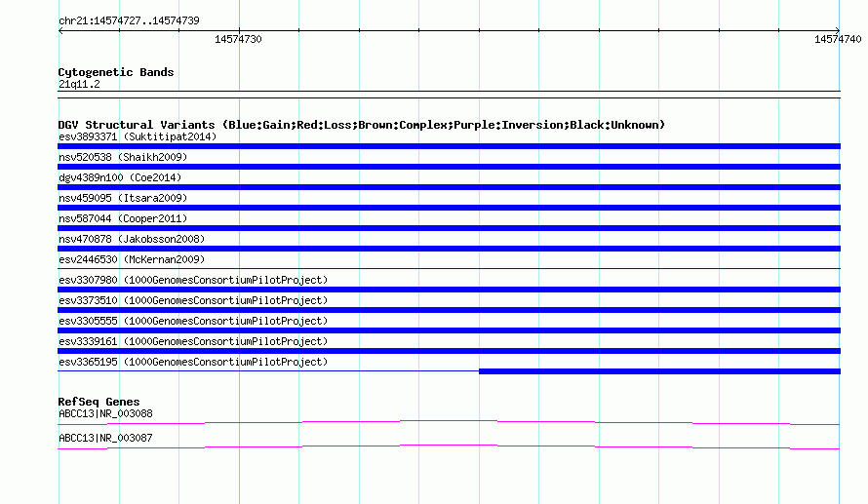Click the thin blue line below esv2446530
Image resolution: width=868 pixels, height=504 pixels.
tap(449, 269)
